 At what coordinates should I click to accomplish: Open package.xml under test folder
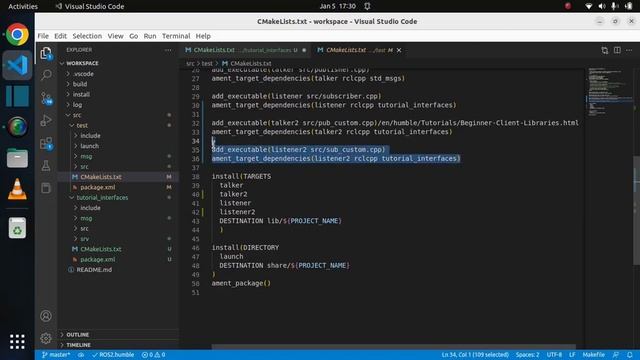click(x=98, y=187)
